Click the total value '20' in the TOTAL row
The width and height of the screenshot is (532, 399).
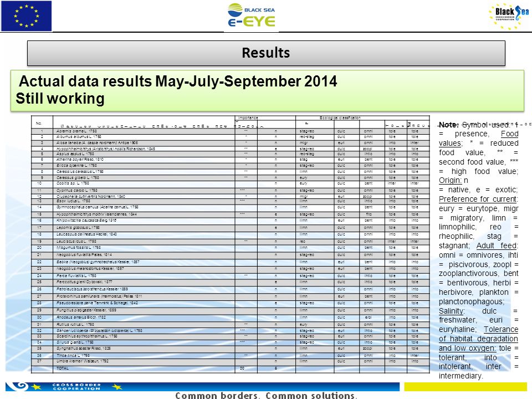pos(242,369)
